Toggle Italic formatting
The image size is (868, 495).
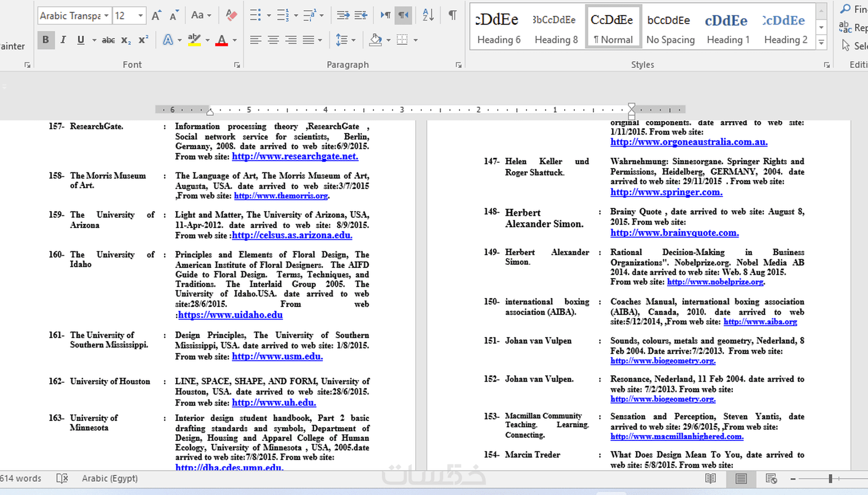(x=63, y=40)
